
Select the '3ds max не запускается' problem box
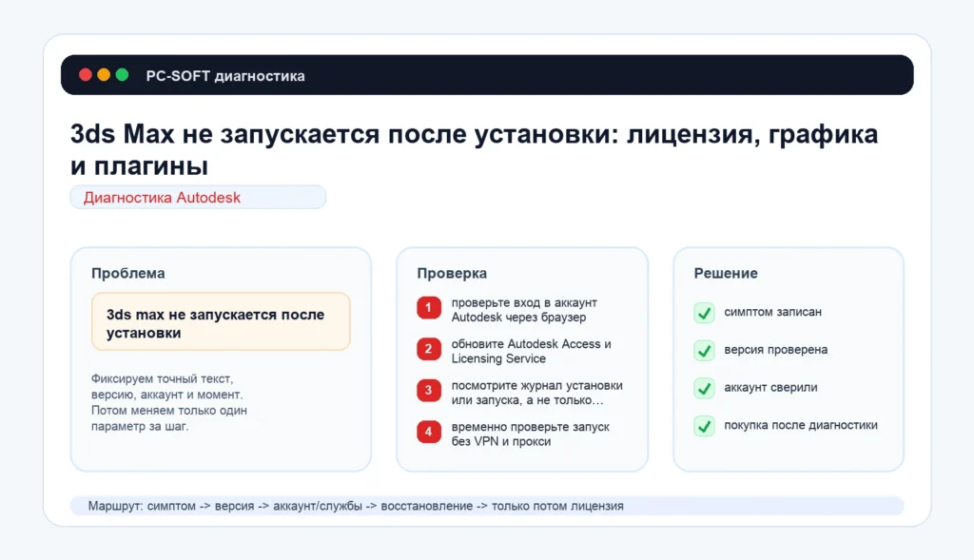(x=221, y=322)
